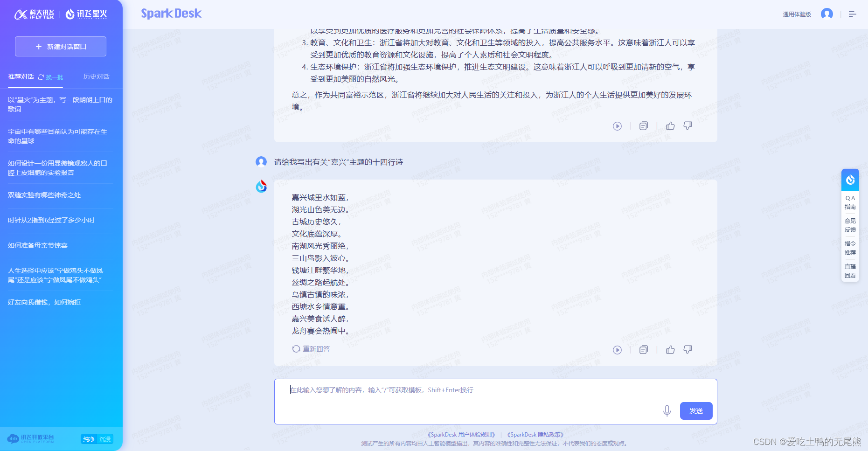
Task: Copy the Jiaxing poem text
Action: pos(644,350)
